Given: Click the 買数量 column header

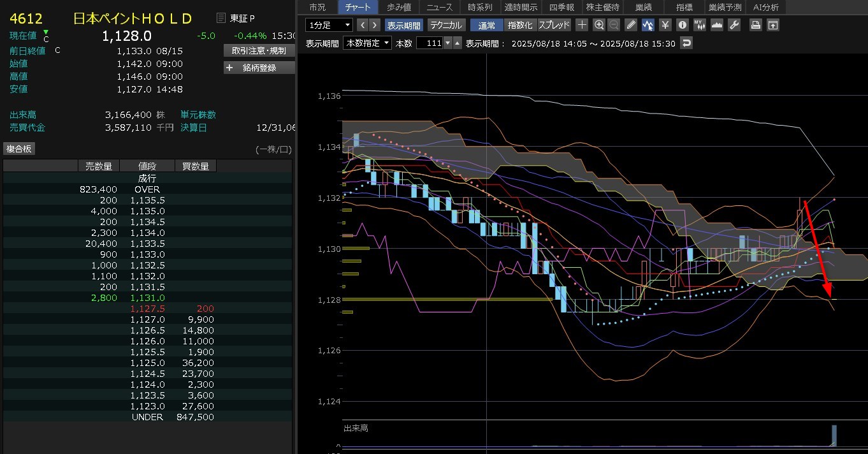Looking at the screenshot, I should click(x=195, y=166).
